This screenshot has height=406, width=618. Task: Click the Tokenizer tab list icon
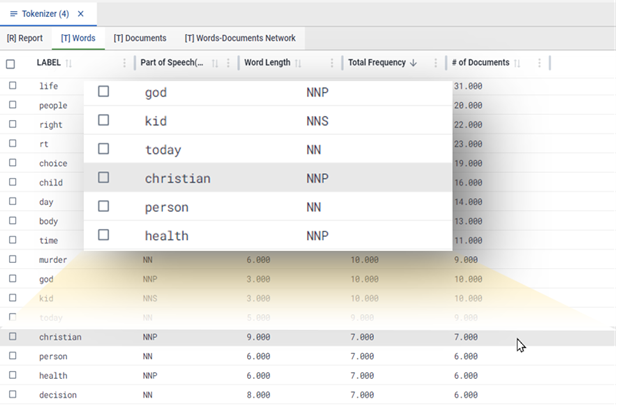(13, 14)
